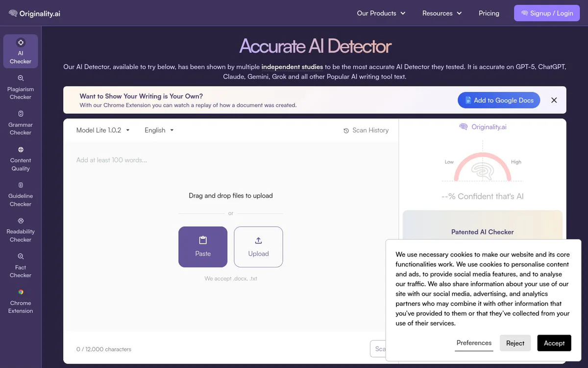Click the '0 / 12,000 characters' counter
The height and width of the screenshot is (368, 588).
104,349
